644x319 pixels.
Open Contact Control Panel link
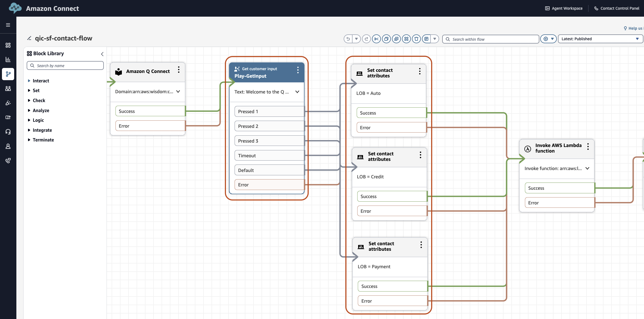point(617,8)
